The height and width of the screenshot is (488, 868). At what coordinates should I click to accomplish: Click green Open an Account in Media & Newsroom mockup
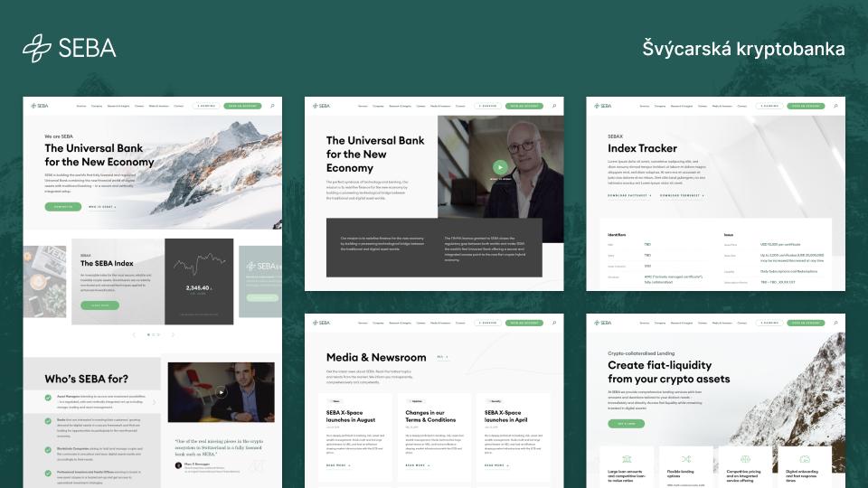coord(524,323)
